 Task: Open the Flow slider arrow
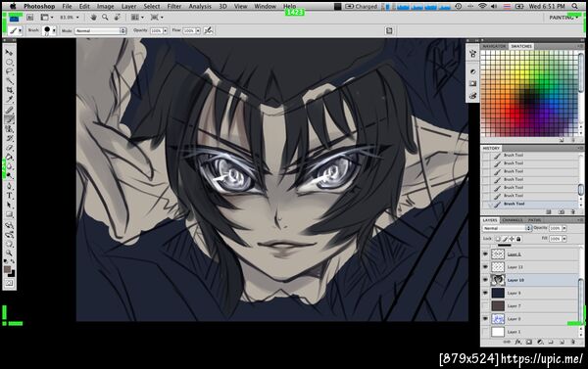(x=198, y=30)
